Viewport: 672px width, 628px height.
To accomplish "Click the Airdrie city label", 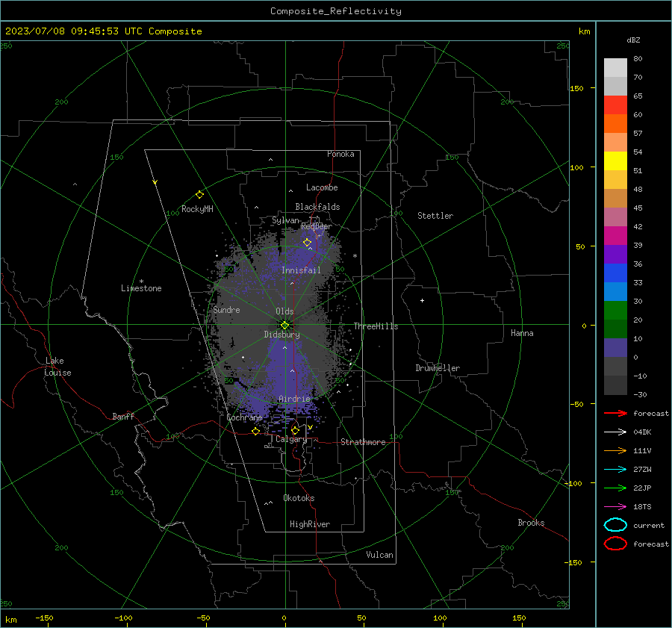I will [x=294, y=399].
